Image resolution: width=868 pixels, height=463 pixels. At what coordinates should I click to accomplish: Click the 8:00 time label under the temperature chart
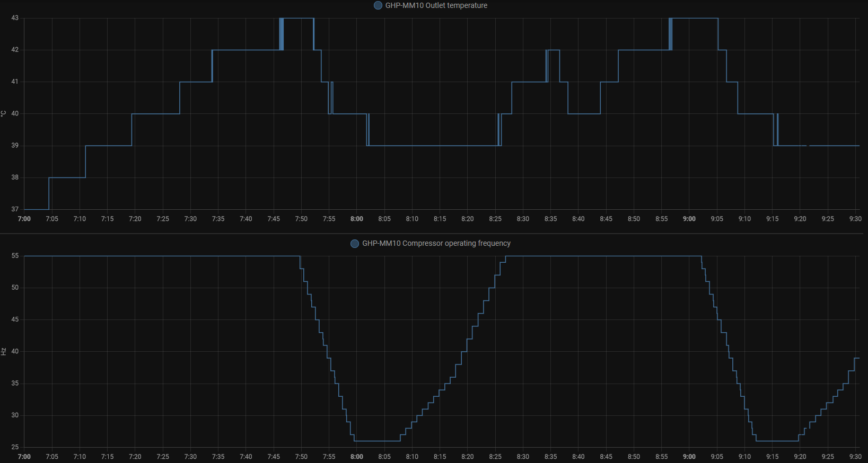click(357, 219)
